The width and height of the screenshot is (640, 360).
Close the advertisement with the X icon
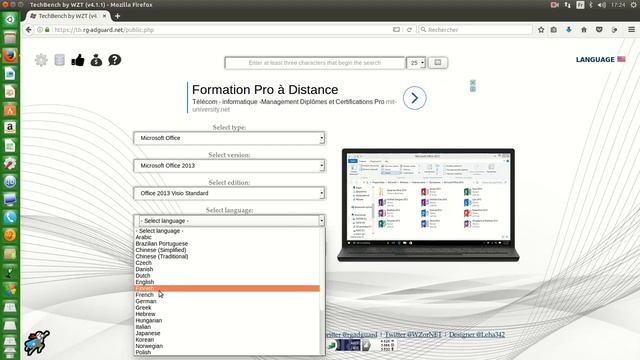pos(473,82)
